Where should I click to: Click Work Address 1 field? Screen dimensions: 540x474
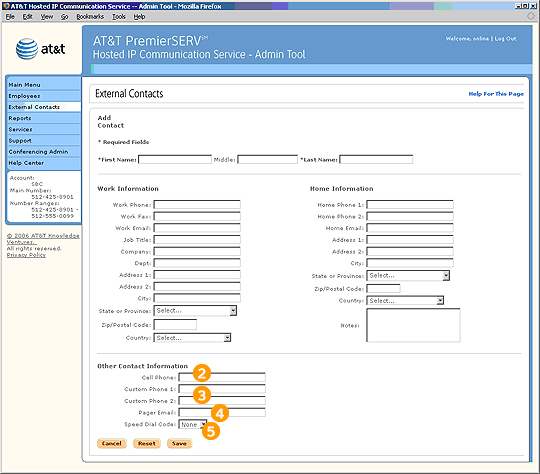coord(197,275)
